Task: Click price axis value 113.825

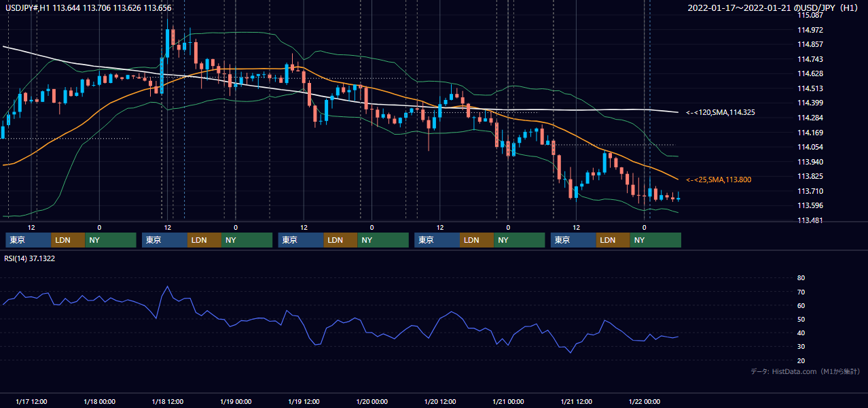Action: (810, 176)
